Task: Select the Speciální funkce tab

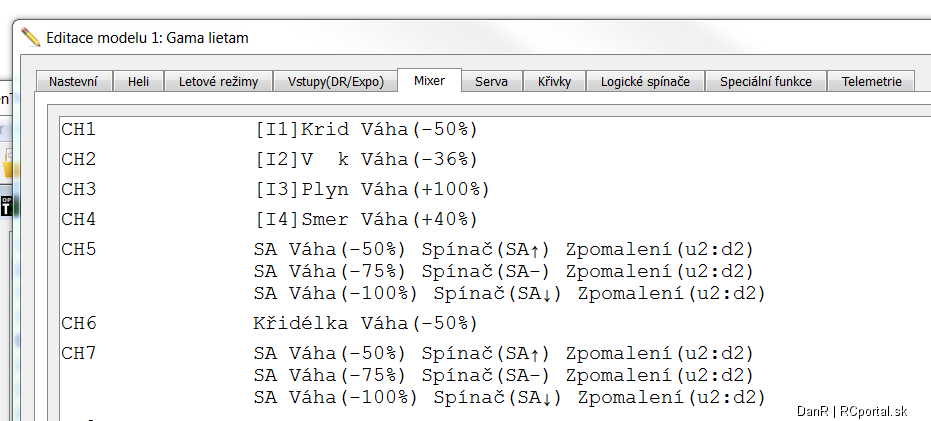Action: [766, 81]
